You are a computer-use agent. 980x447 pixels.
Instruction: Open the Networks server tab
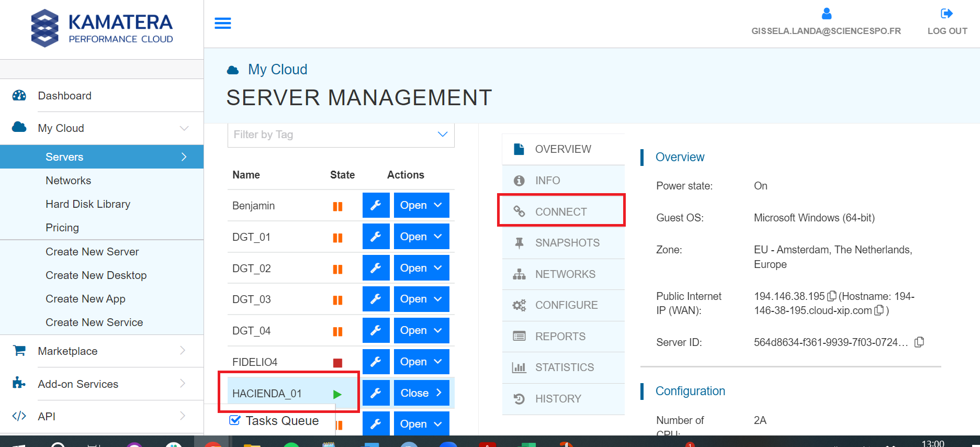coord(564,274)
